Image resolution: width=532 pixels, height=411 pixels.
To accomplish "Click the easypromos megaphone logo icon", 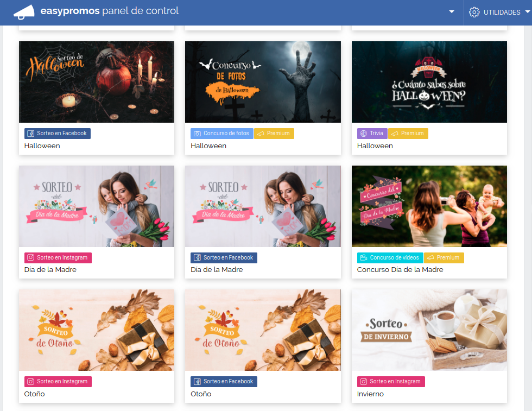I will click(x=23, y=11).
